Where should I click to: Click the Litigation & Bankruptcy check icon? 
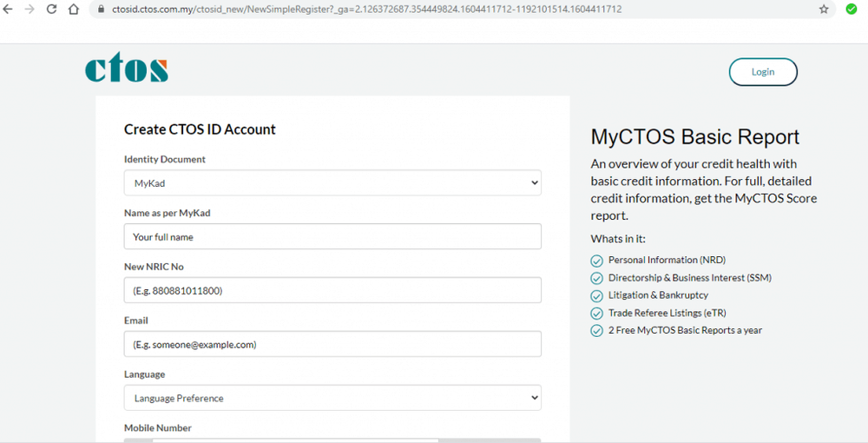click(596, 295)
